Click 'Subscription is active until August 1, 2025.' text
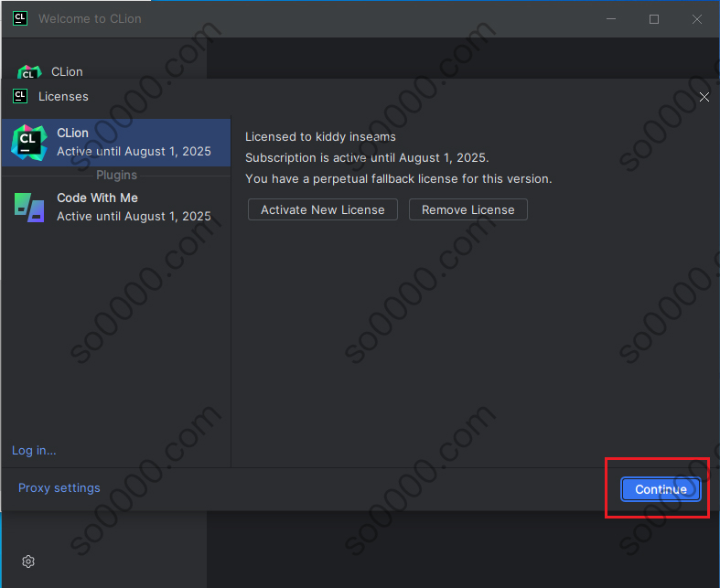The height and width of the screenshot is (588, 720). 367,158
